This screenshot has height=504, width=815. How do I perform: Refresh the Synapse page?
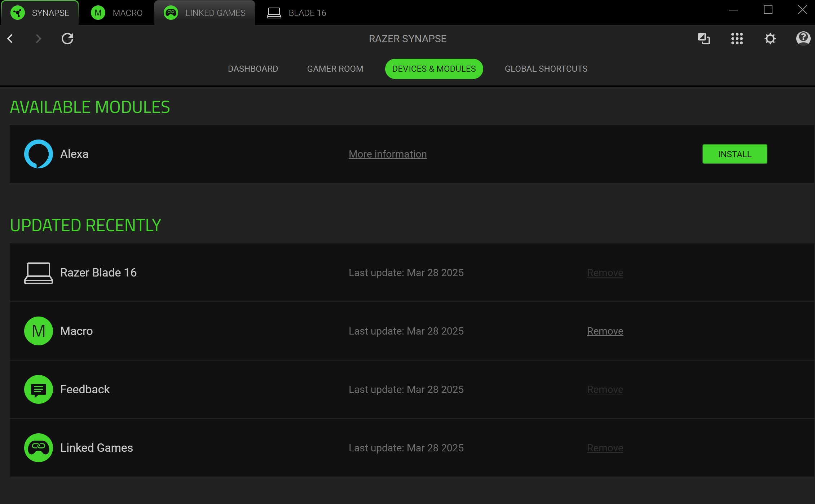pos(67,39)
